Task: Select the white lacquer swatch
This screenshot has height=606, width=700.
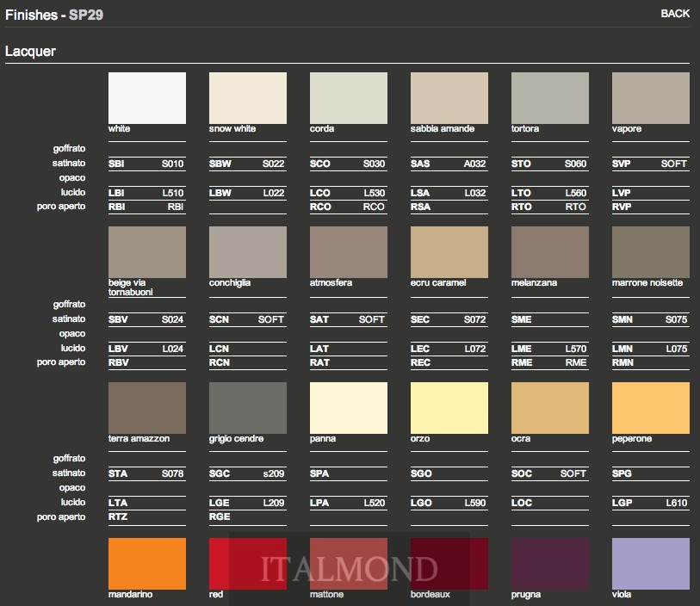Action: (147, 98)
